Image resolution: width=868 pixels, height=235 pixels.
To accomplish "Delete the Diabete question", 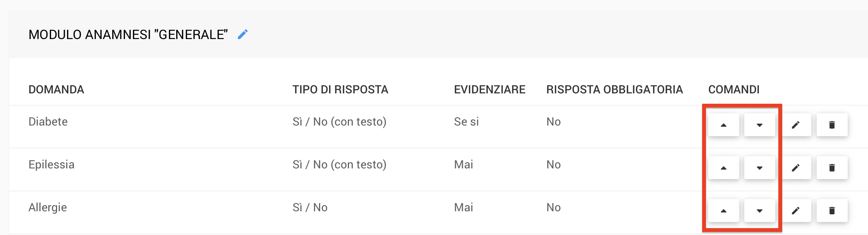I will pos(832,125).
